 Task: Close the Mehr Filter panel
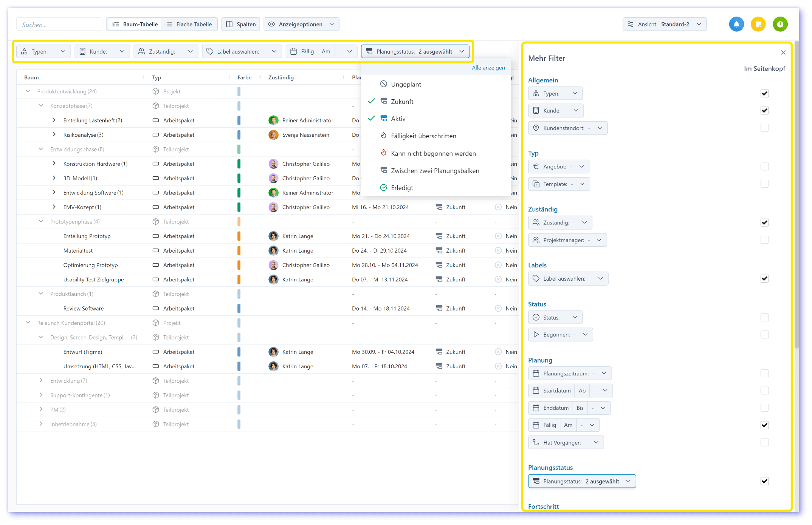pos(783,52)
